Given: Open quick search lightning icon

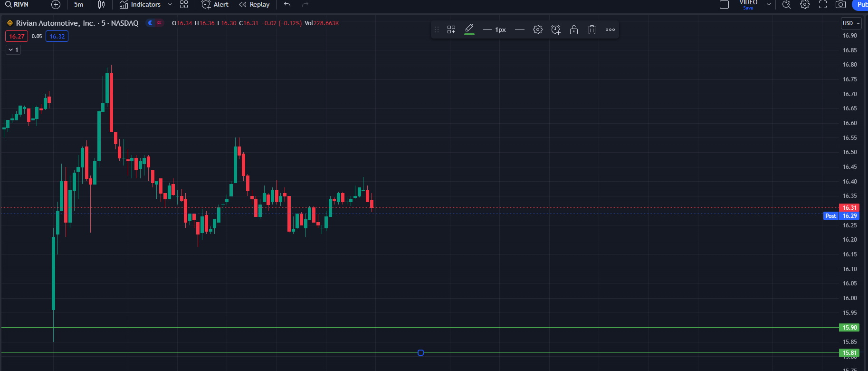Looking at the screenshot, I should pyautogui.click(x=787, y=4).
